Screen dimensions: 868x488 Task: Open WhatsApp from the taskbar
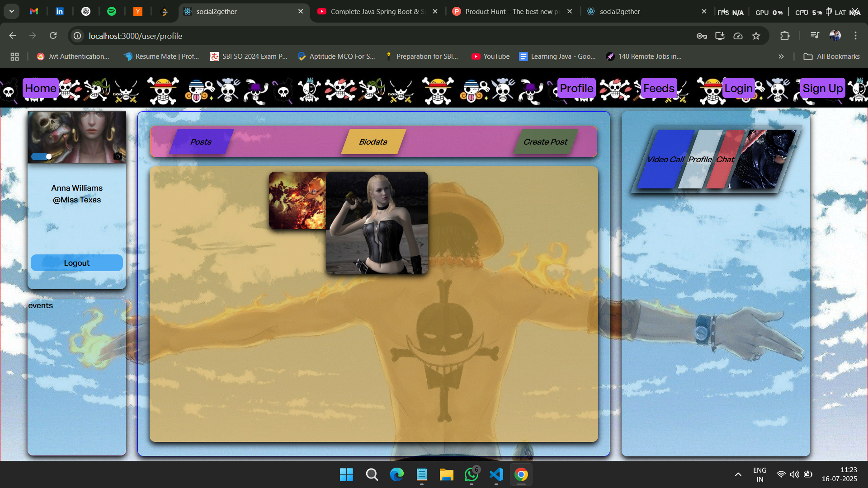pyautogui.click(x=471, y=474)
